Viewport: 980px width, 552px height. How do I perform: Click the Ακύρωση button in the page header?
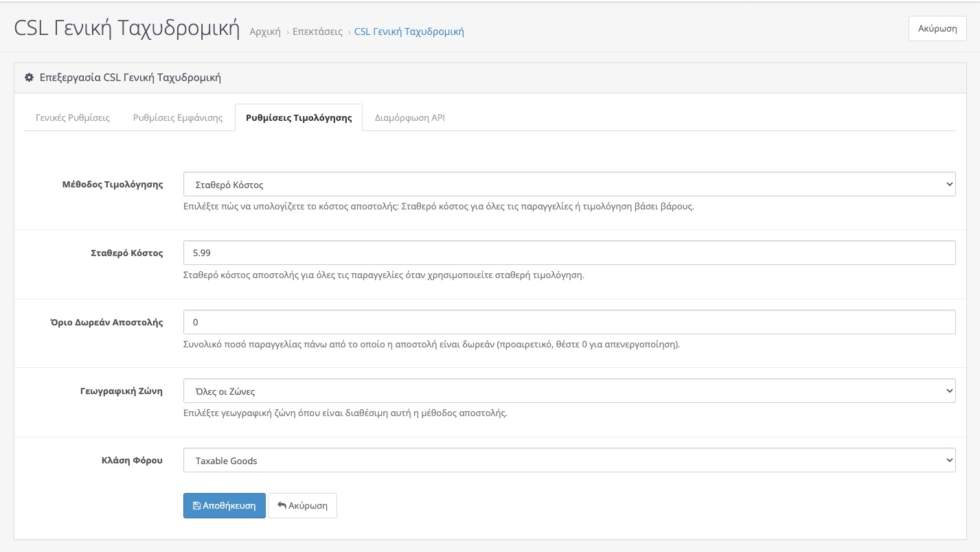pos(937,28)
